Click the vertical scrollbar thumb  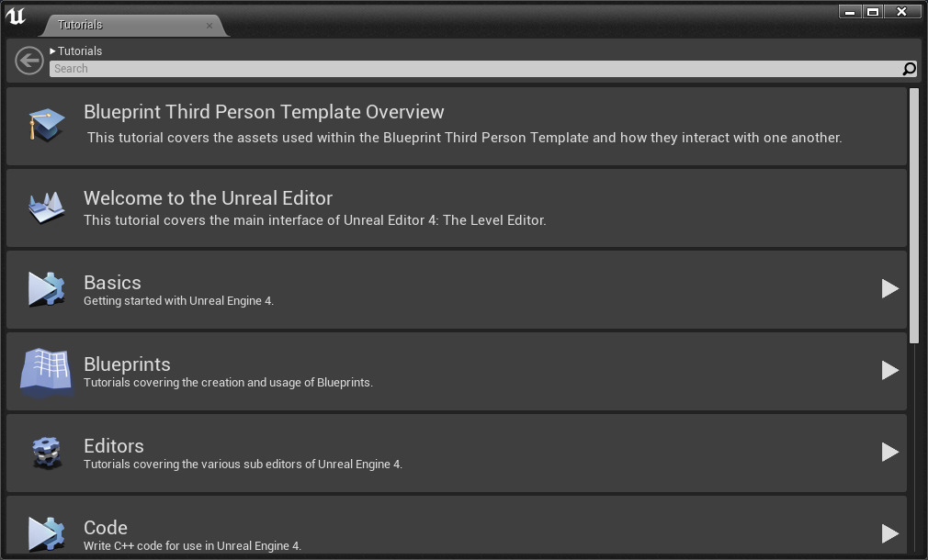[914, 215]
